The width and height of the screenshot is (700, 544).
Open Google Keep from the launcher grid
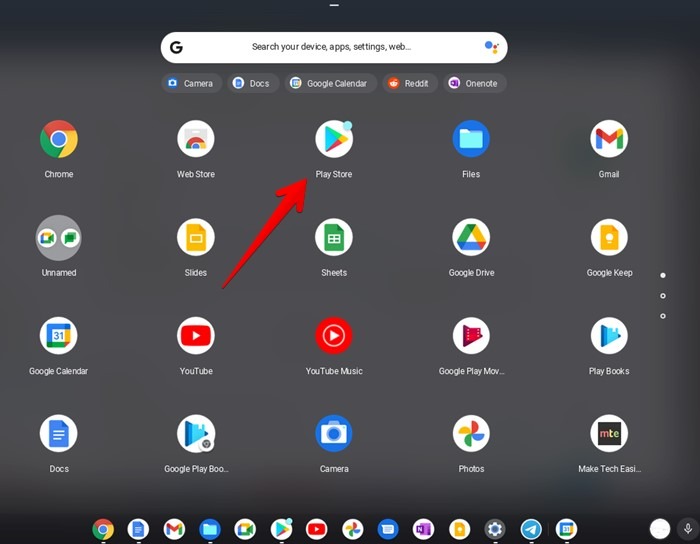click(609, 237)
